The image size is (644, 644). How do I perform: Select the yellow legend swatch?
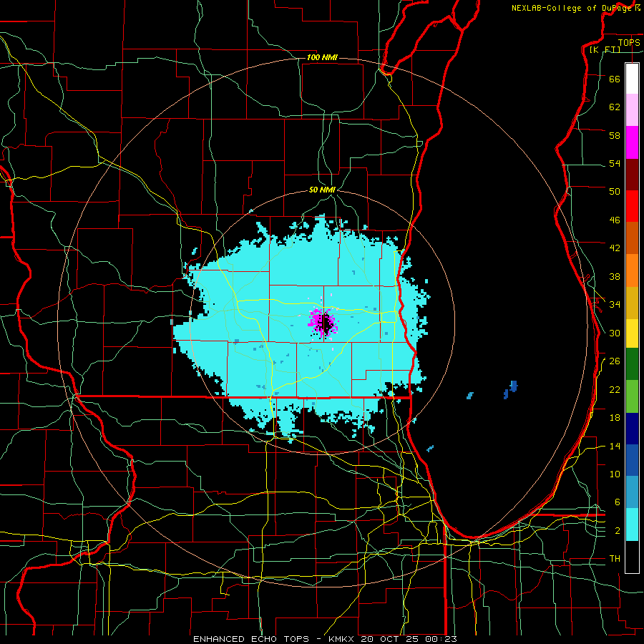pos(632,333)
